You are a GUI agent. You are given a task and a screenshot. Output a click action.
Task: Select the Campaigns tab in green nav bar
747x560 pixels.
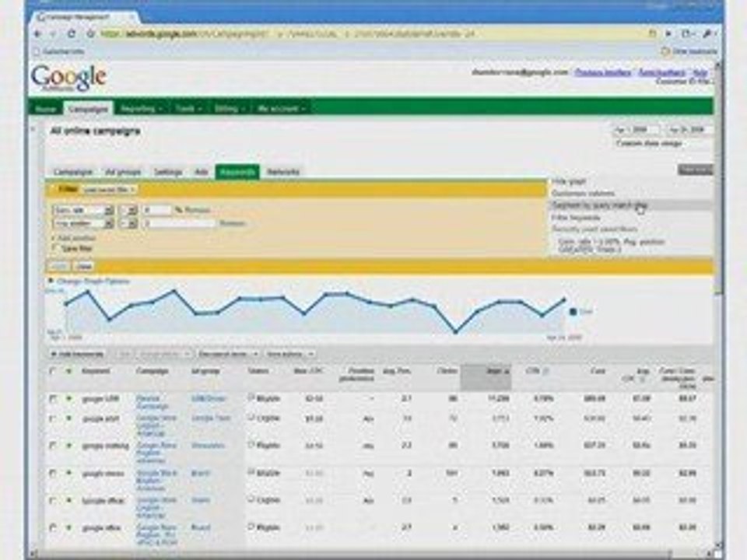89,109
